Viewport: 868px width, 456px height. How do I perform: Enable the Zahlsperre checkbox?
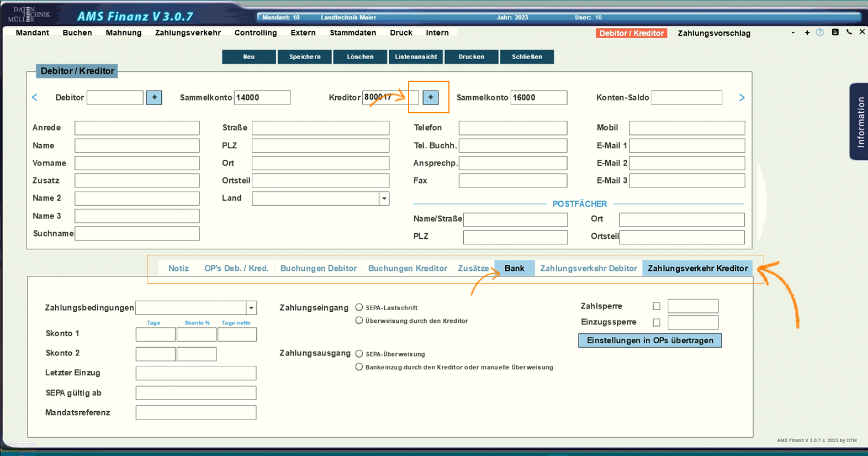[657, 306]
